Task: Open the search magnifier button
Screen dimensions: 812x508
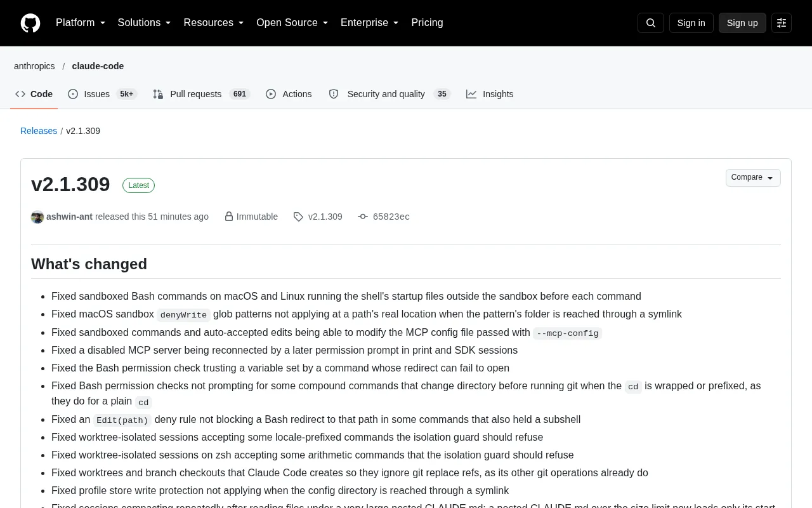Action: (651, 23)
